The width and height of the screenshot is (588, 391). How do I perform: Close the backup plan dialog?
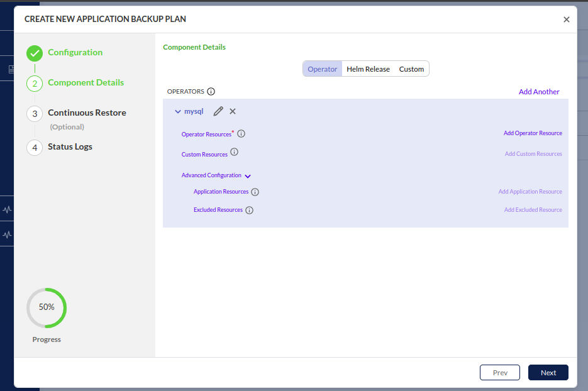[566, 19]
